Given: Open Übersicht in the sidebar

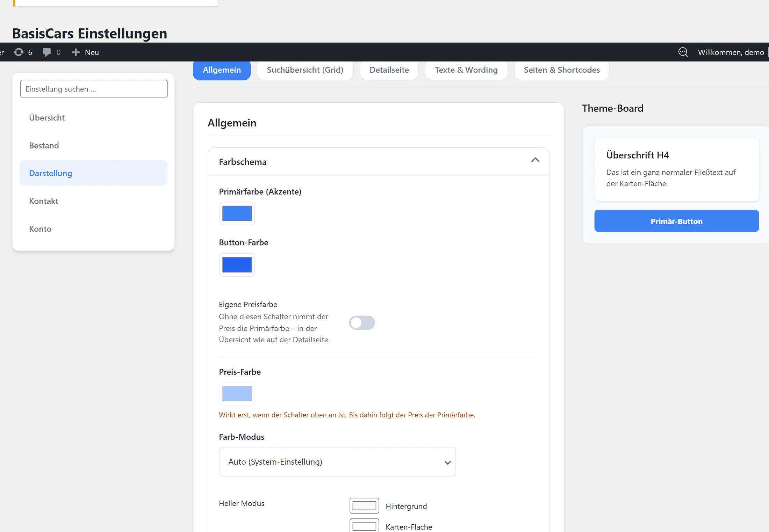Looking at the screenshot, I should coord(93,118).
